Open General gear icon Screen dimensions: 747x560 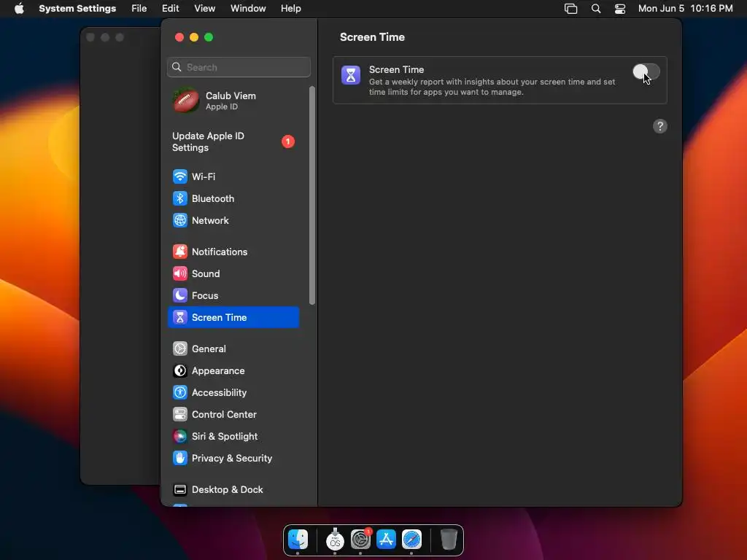(179, 349)
